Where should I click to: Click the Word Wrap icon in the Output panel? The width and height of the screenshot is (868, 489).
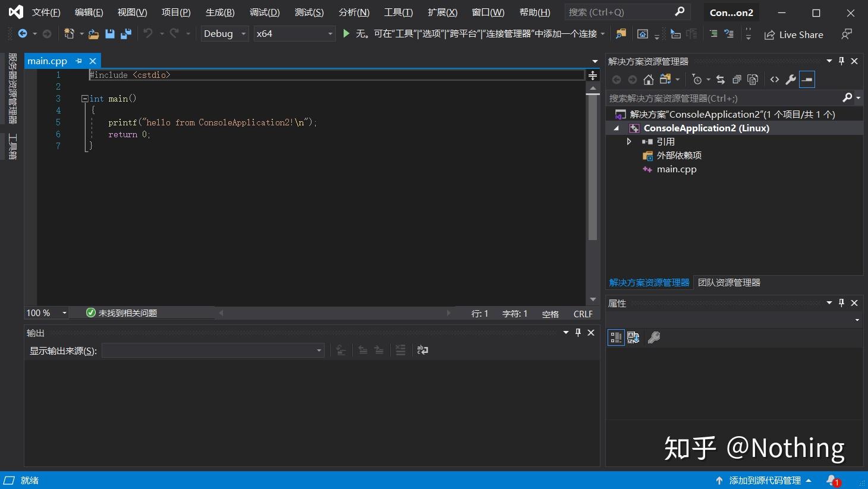[x=422, y=350]
